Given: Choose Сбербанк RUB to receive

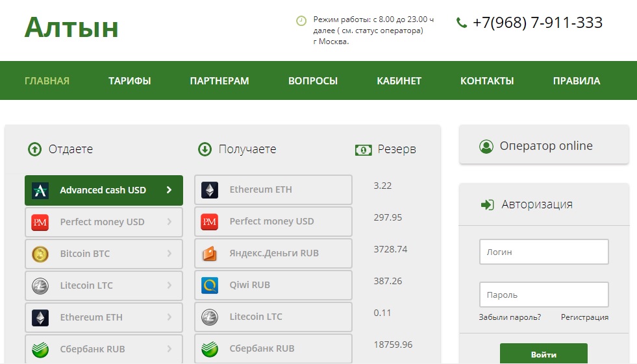Looking at the screenshot, I should click(273, 348).
